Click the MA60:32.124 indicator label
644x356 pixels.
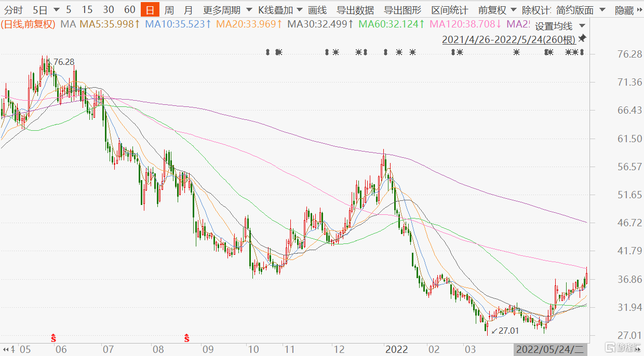[392, 24]
